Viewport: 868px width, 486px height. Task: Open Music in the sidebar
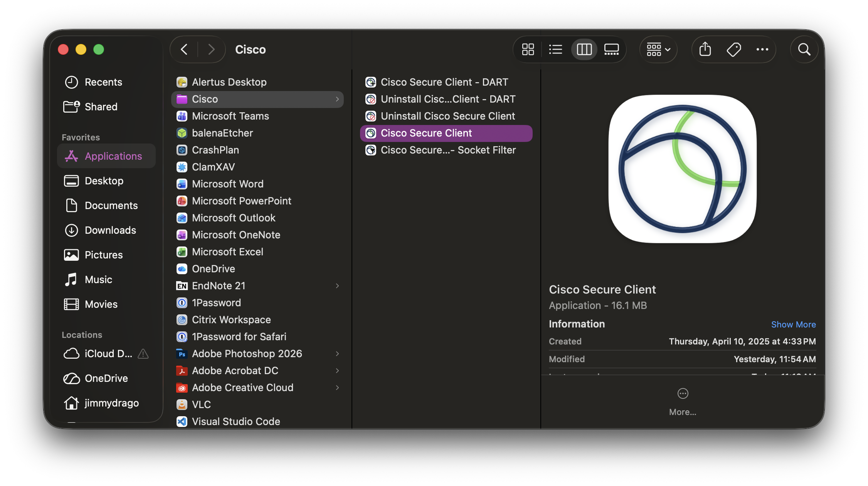pos(106,280)
